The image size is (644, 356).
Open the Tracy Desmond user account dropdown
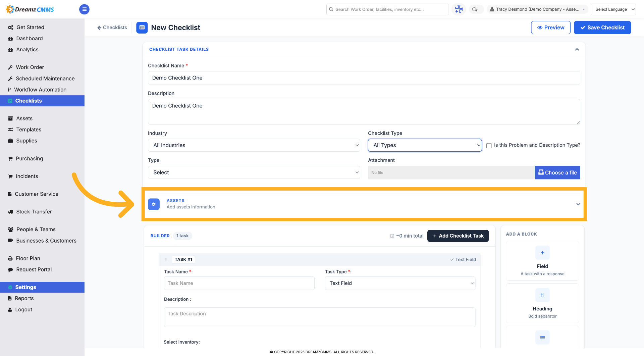coord(537,9)
